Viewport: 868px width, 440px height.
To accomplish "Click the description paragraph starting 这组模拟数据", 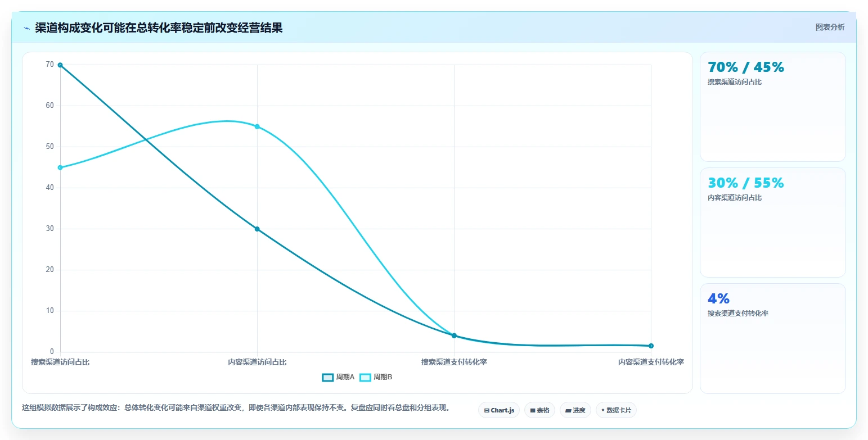I will coord(236,408).
